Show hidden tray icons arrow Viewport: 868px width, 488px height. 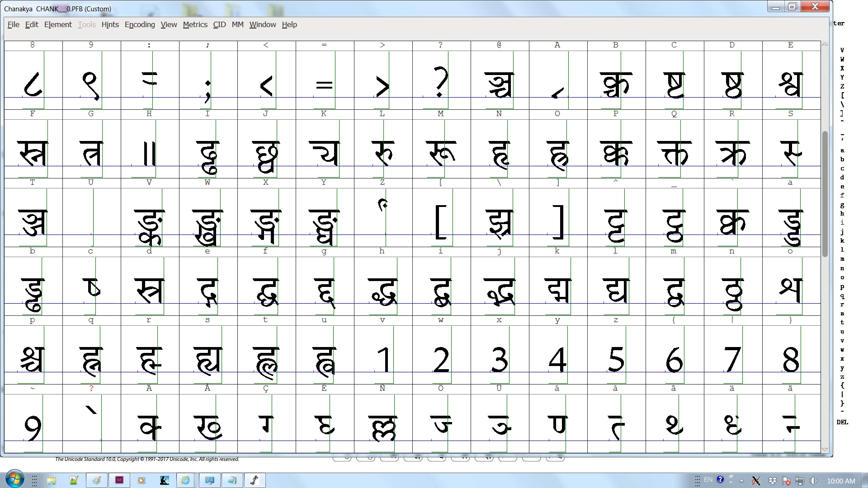(741, 481)
